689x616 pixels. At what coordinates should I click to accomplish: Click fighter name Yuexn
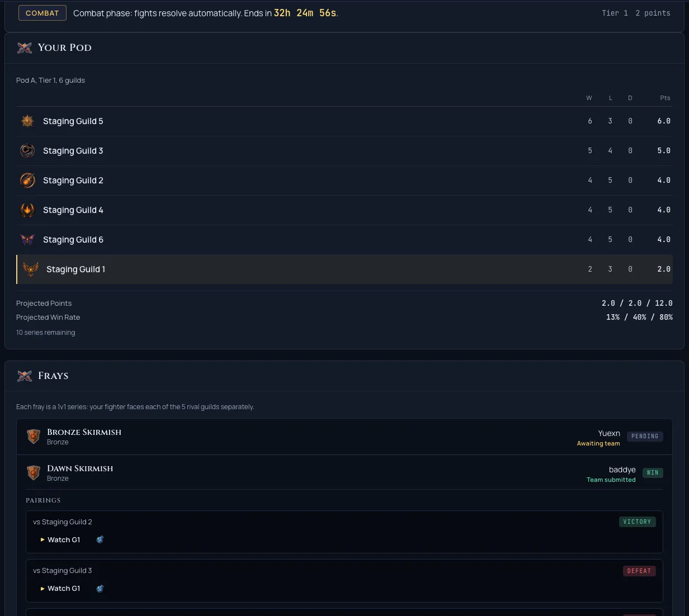609,433
